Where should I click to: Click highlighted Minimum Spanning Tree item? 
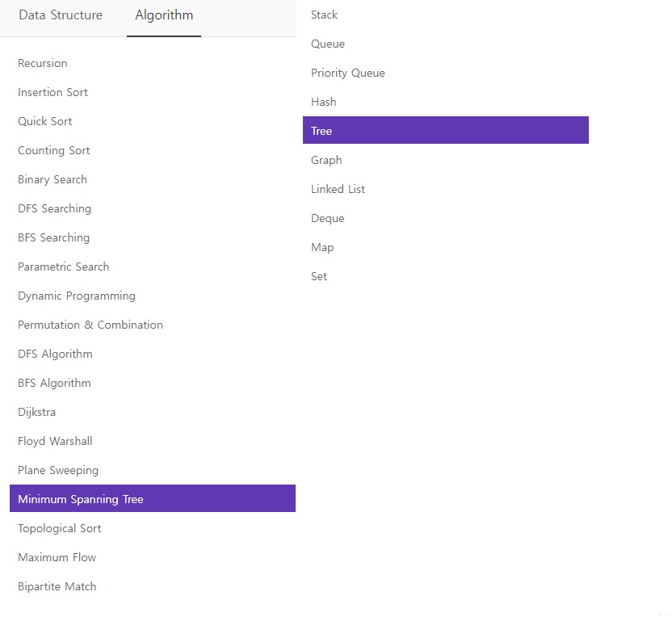(153, 498)
